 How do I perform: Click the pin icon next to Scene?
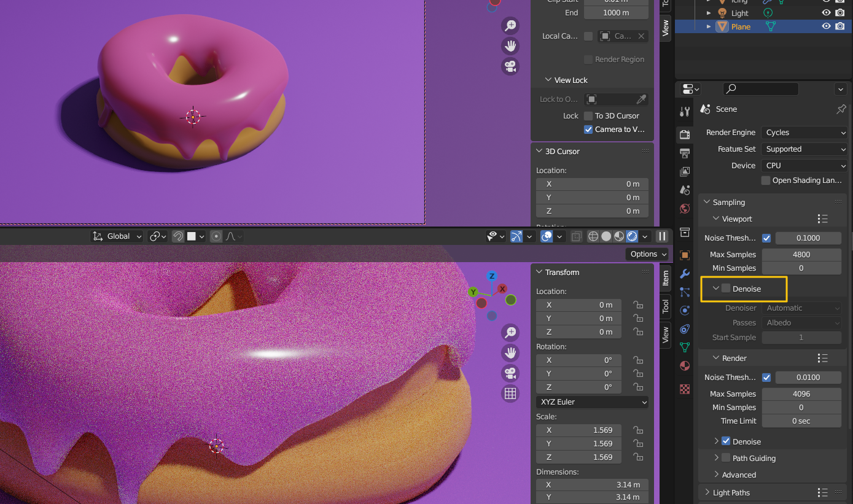click(841, 109)
